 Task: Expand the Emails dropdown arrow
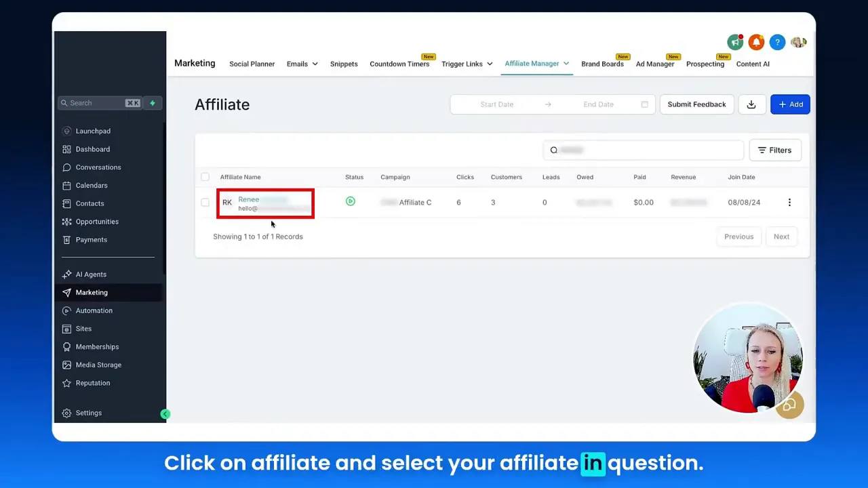coord(315,64)
